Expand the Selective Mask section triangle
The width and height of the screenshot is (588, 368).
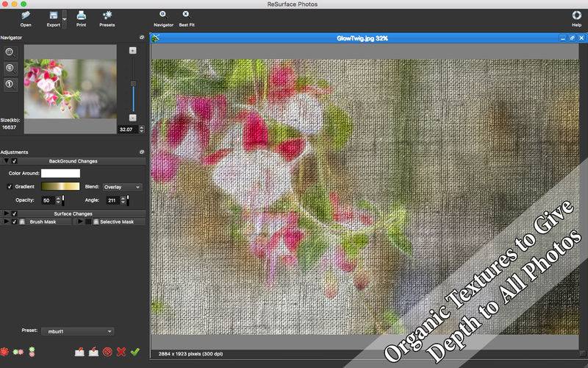[80, 222]
